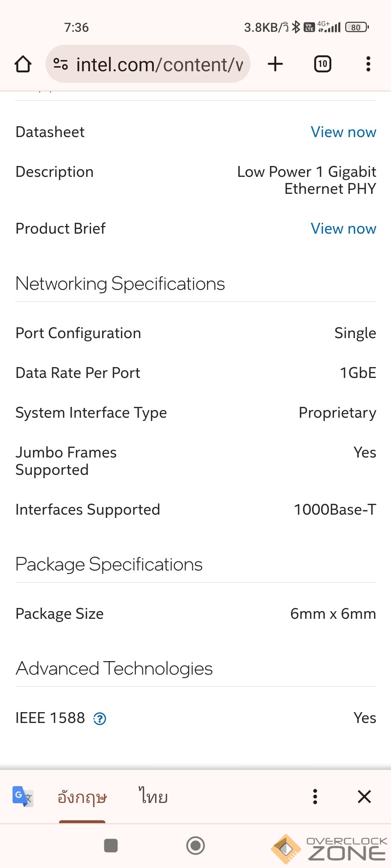Close the translate bar
Screen dimensions: 391x868
(364, 797)
